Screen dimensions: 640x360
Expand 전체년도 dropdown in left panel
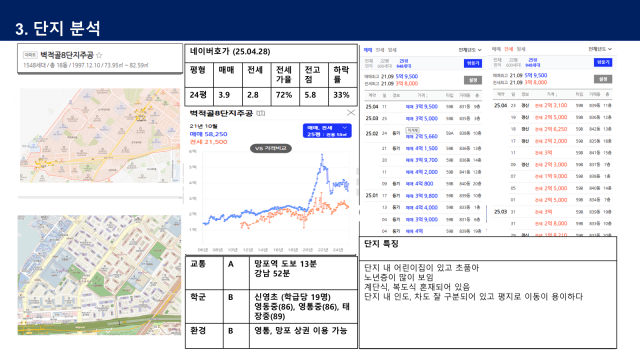click(x=470, y=50)
